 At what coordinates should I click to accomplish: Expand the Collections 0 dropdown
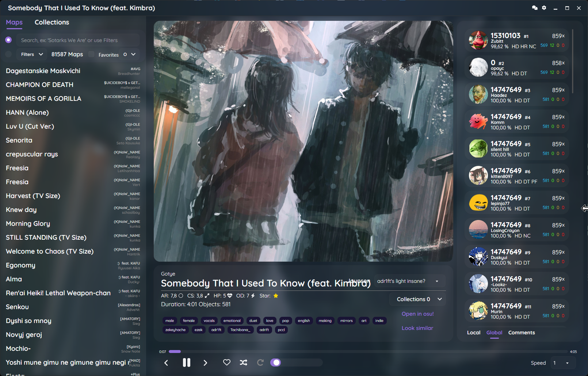pos(418,299)
